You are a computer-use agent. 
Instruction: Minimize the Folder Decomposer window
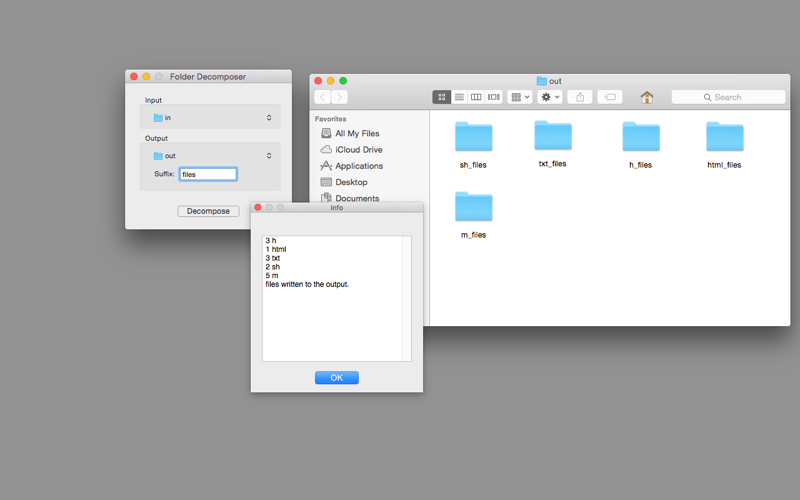[x=146, y=76]
